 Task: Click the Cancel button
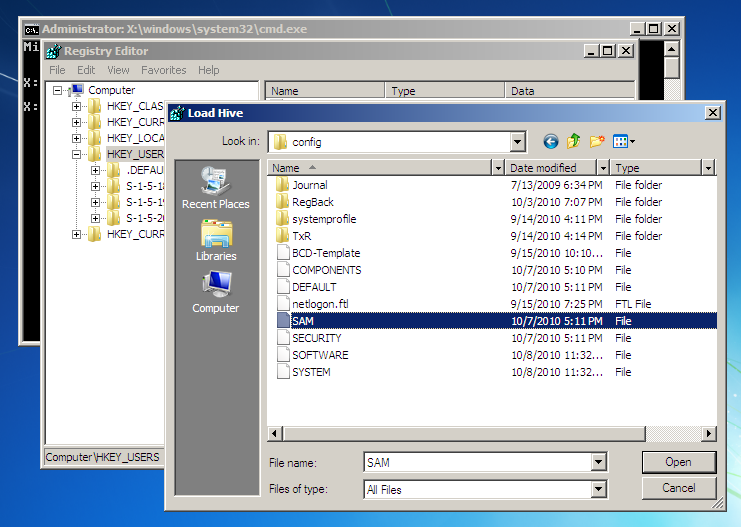(678, 489)
